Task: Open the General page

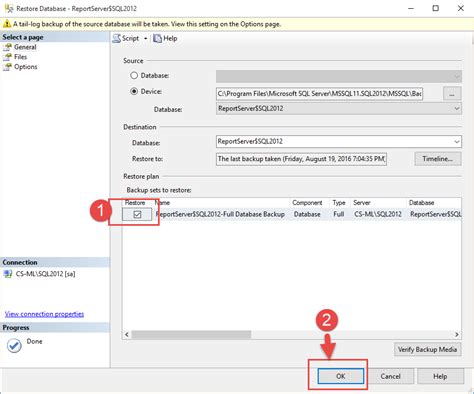Action: (x=25, y=47)
